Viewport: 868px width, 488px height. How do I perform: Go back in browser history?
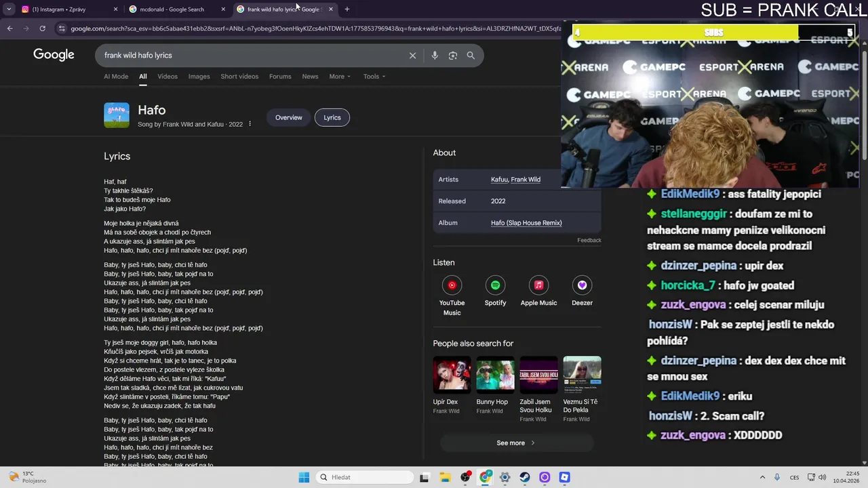[x=9, y=28]
